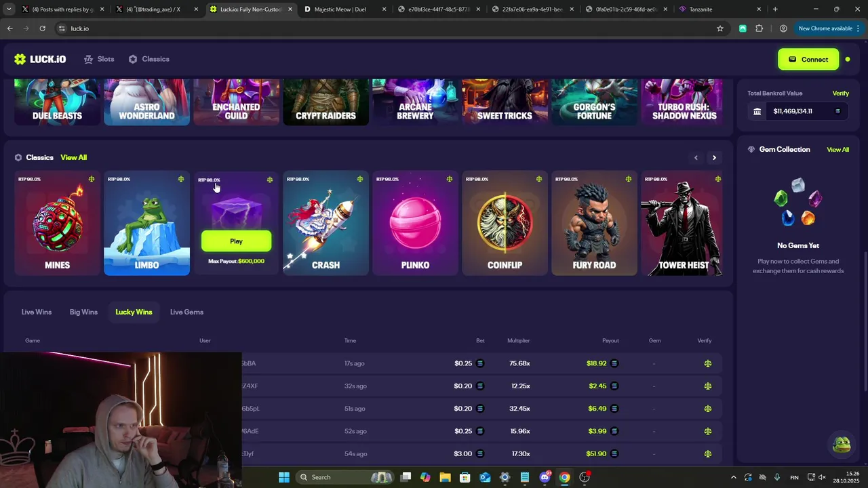
Task: Open the Crash game thumbnail
Action: pos(325,223)
